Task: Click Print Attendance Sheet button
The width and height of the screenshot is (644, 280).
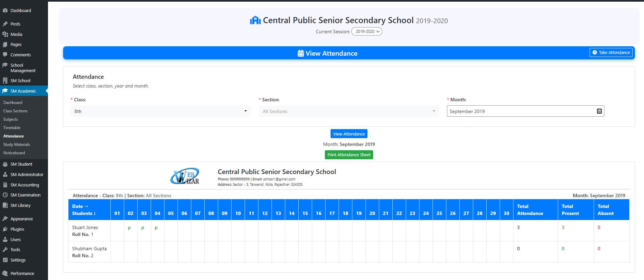Action: coord(349,155)
